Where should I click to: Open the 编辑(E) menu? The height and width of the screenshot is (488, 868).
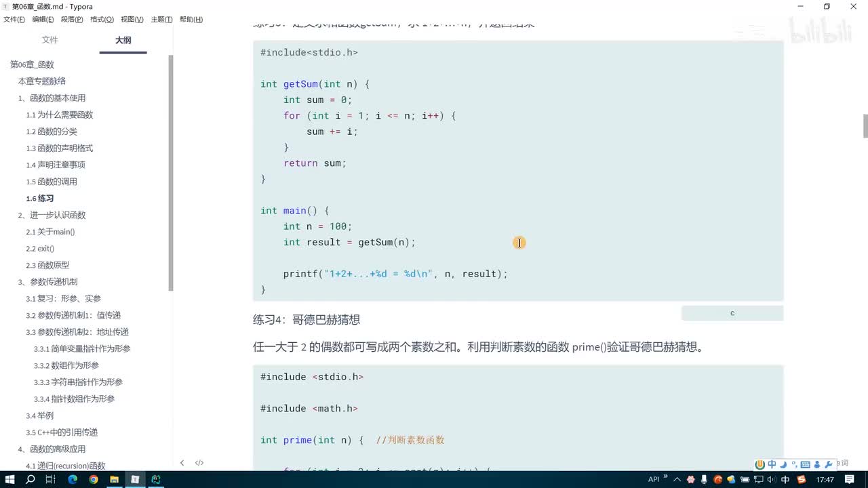[x=43, y=20]
